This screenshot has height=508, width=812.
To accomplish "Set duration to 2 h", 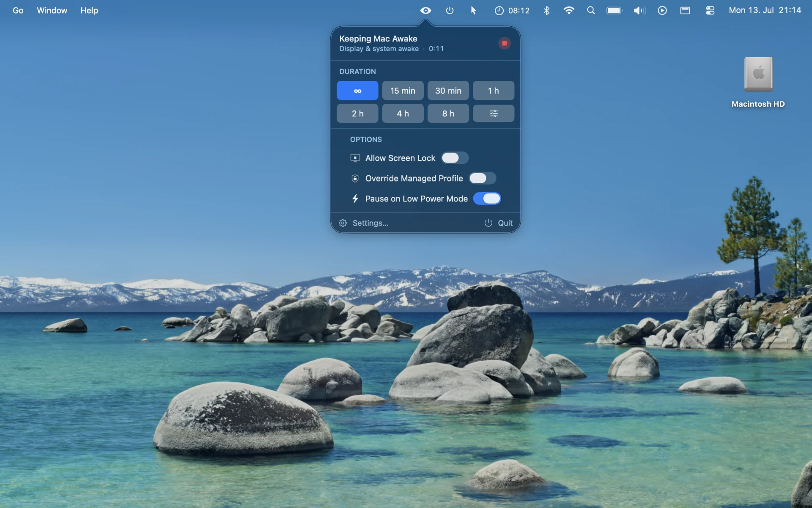I will tap(357, 113).
